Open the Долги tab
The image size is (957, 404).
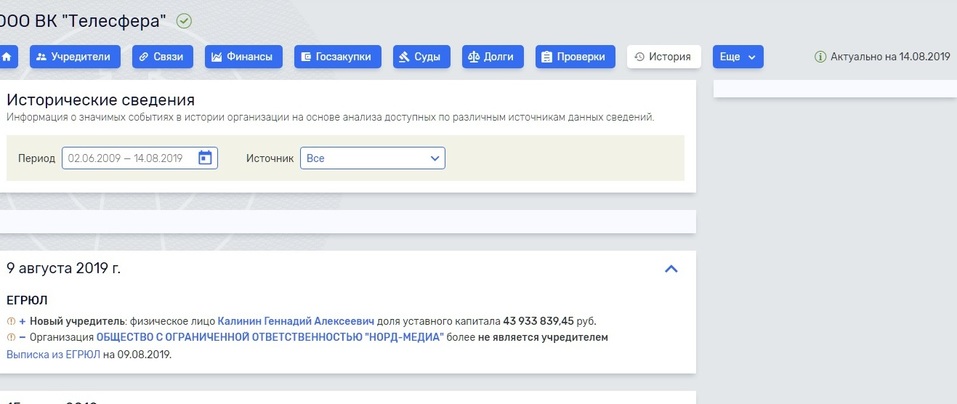(491, 57)
